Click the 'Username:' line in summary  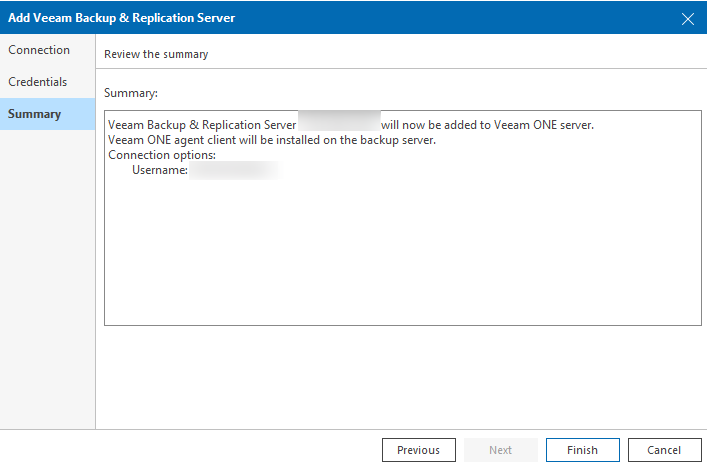160,170
